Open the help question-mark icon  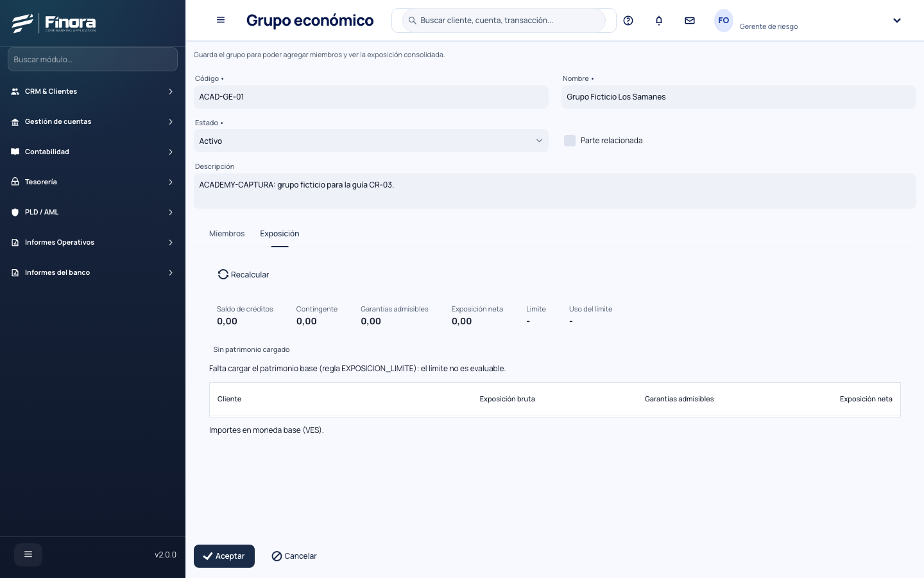point(628,21)
